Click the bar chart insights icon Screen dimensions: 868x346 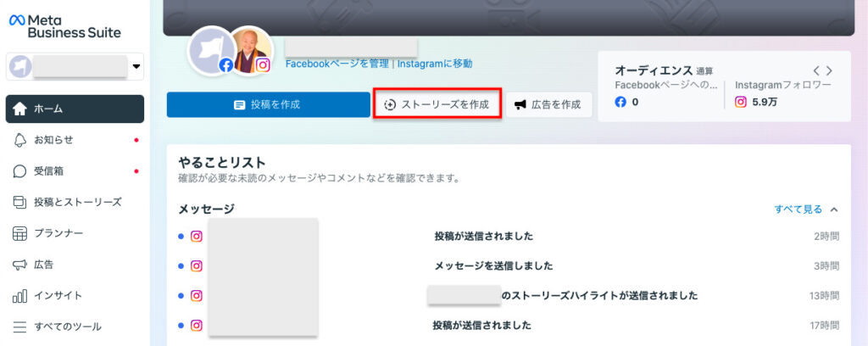pyautogui.click(x=19, y=296)
